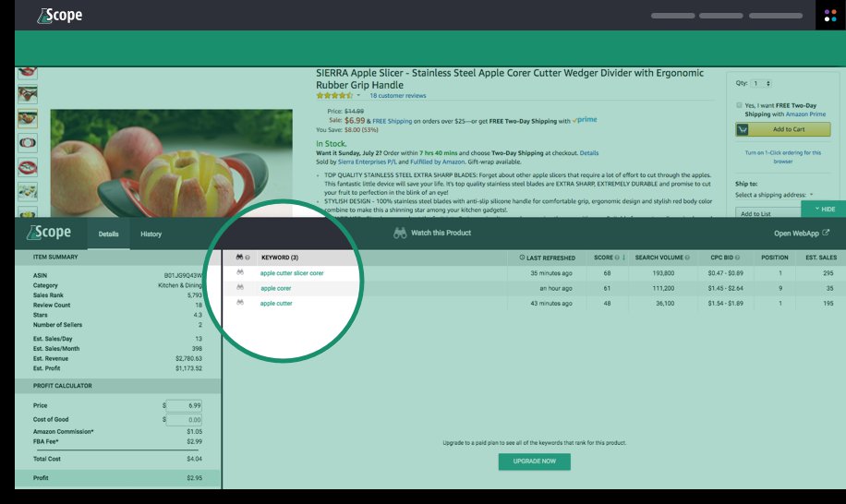Click the help icon beside the keyword-header binoculars
The image size is (846, 504).
[x=248, y=258]
